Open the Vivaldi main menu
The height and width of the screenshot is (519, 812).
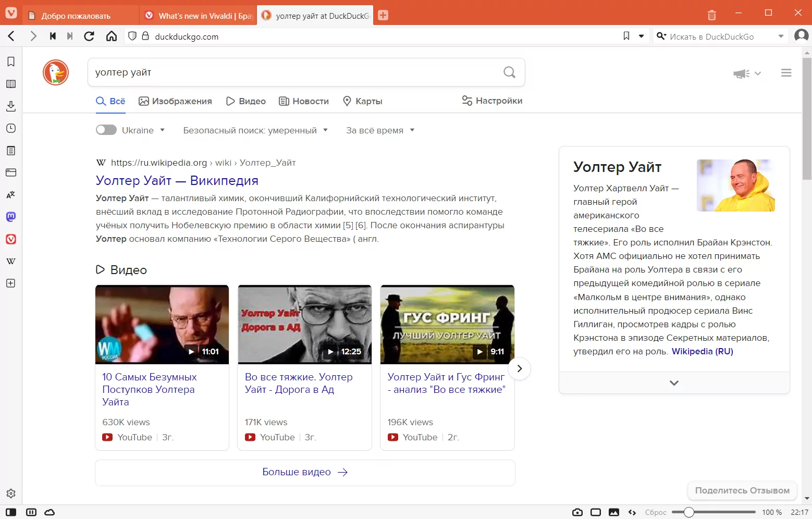[11, 13]
